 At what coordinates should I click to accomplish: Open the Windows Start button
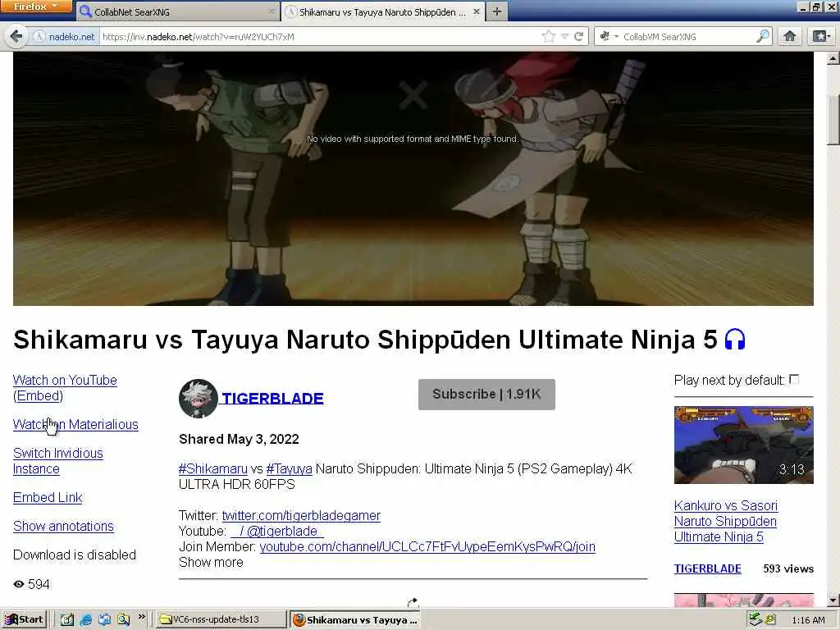pyautogui.click(x=24, y=619)
